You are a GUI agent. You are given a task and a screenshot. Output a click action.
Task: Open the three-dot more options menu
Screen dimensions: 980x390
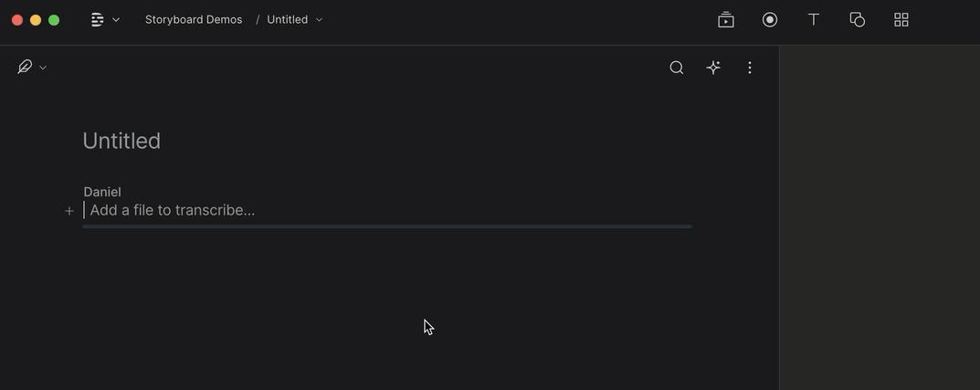point(750,68)
